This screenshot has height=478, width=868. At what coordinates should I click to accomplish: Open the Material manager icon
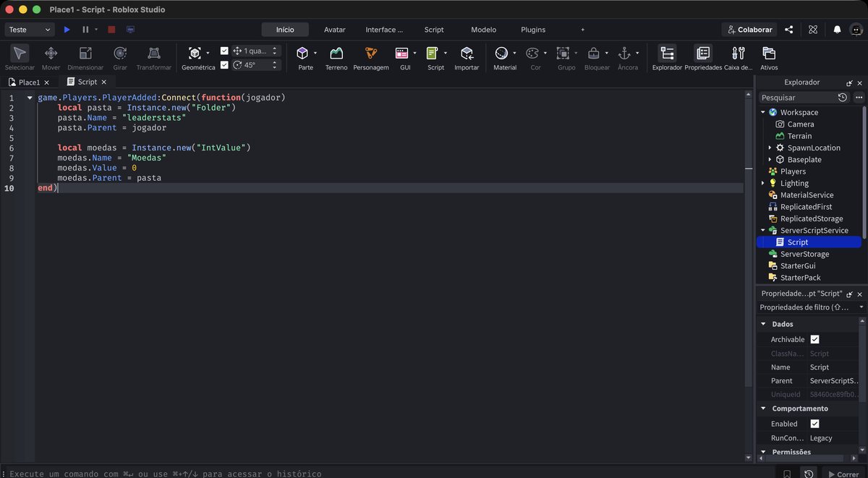click(x=501, y=53)
